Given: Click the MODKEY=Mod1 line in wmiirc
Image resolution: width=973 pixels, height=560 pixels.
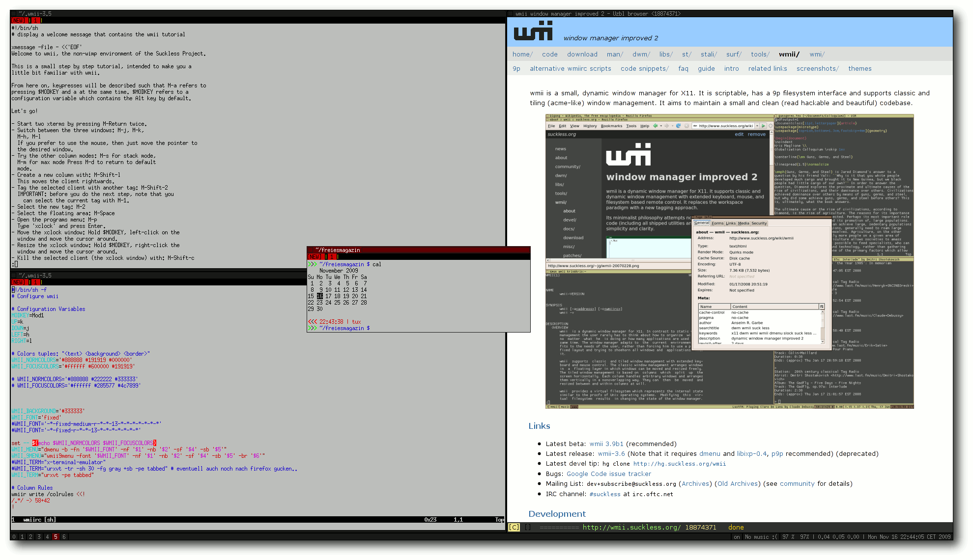Looking at the screenshot, I should [x=28, y=315].
